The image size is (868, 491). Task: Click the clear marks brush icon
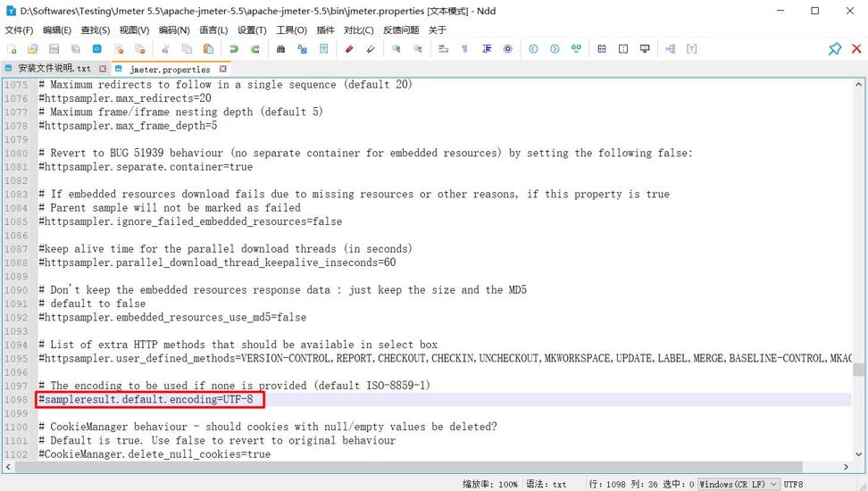click(x=371, y=49)
